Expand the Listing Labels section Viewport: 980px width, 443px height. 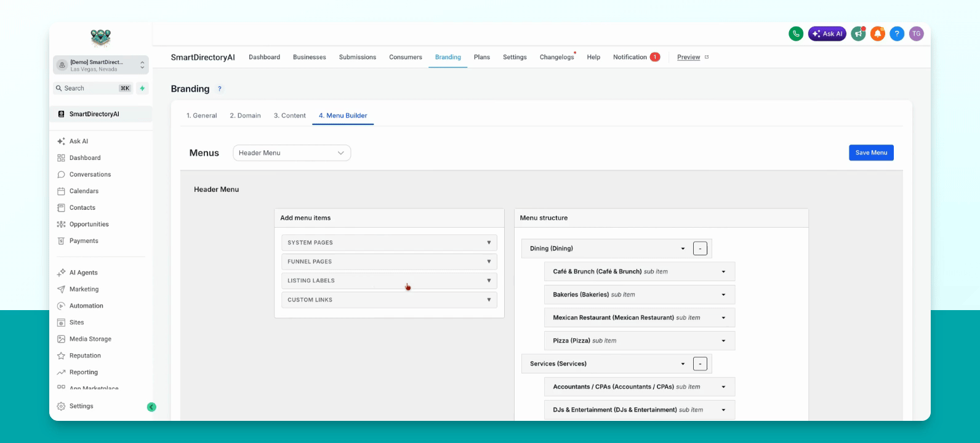[389, 281]
